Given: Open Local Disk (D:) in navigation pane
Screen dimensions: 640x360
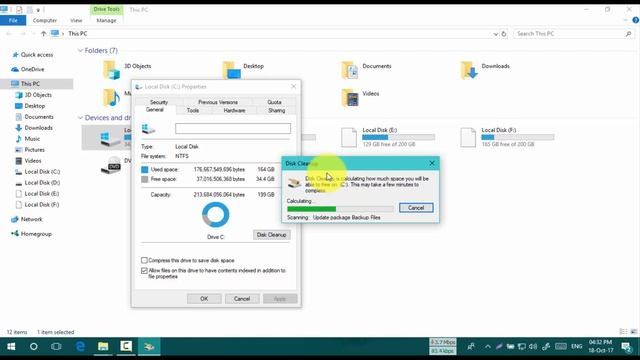Looking at the screenshot, I should pyautogui.click(x=42, y=183).
